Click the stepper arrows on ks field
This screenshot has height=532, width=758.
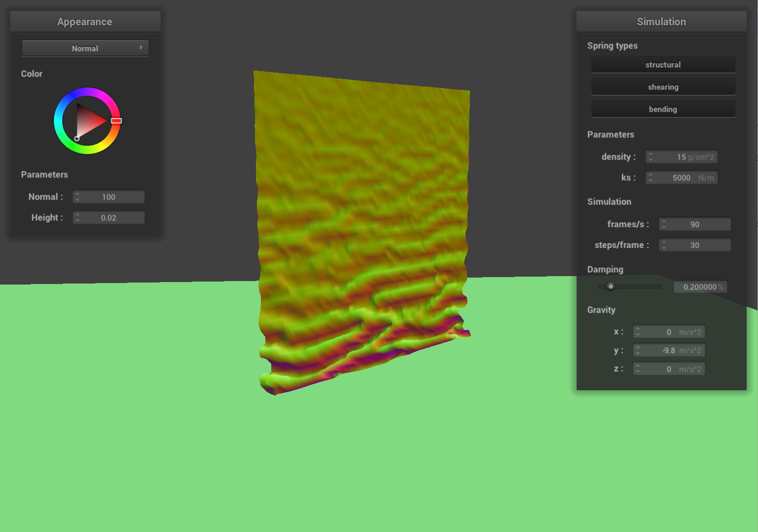pos(650,178)
